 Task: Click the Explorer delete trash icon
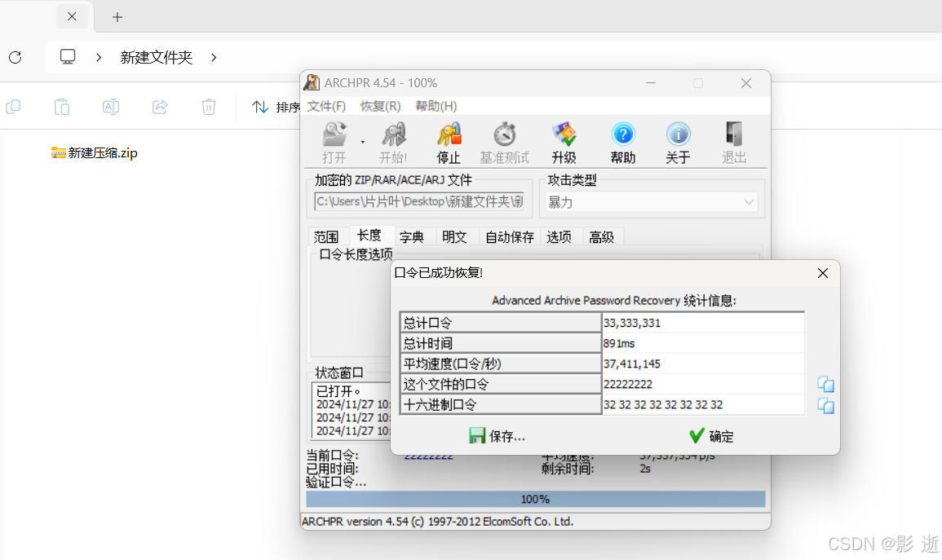click(x=209, y=107)
